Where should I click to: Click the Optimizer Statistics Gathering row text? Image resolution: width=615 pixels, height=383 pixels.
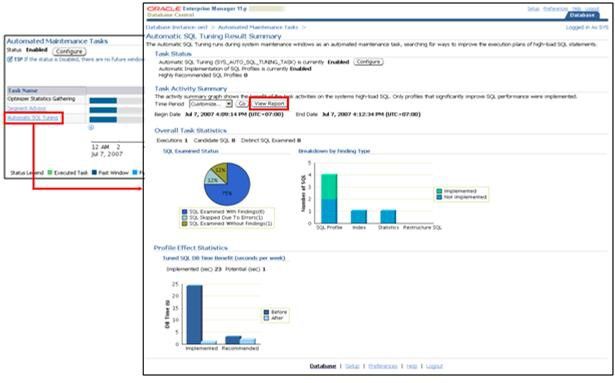41,99
